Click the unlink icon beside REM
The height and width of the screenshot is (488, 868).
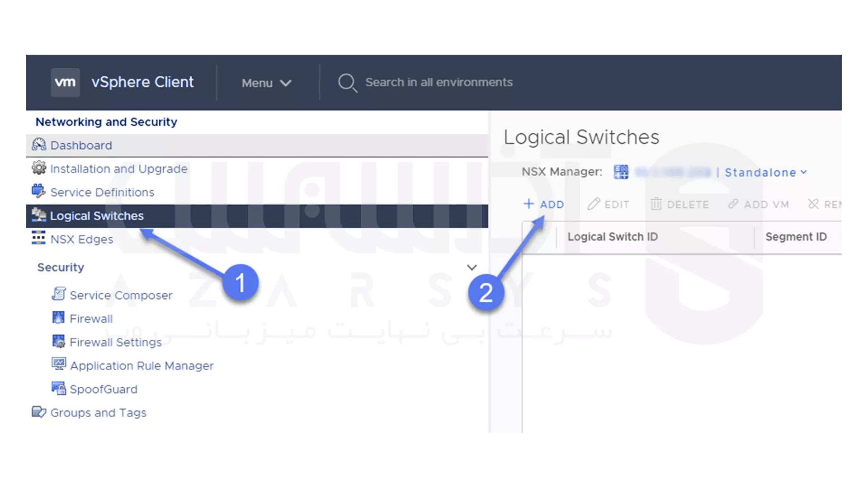point(813,204)
